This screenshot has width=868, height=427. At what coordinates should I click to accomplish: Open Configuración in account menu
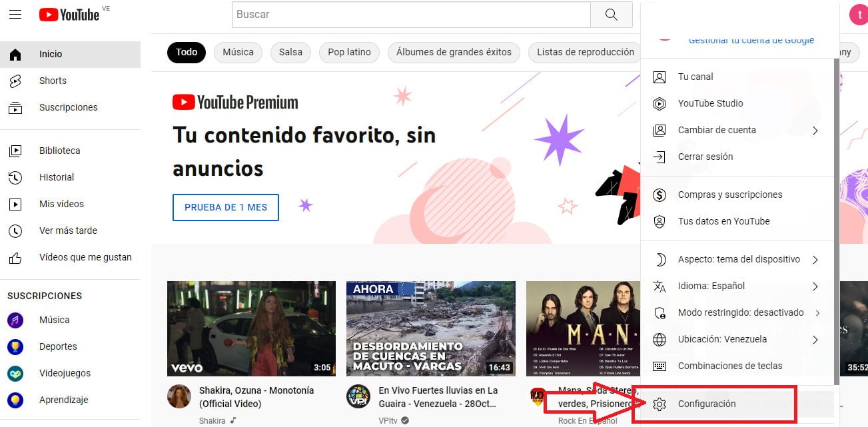click(x=737, y=404)
